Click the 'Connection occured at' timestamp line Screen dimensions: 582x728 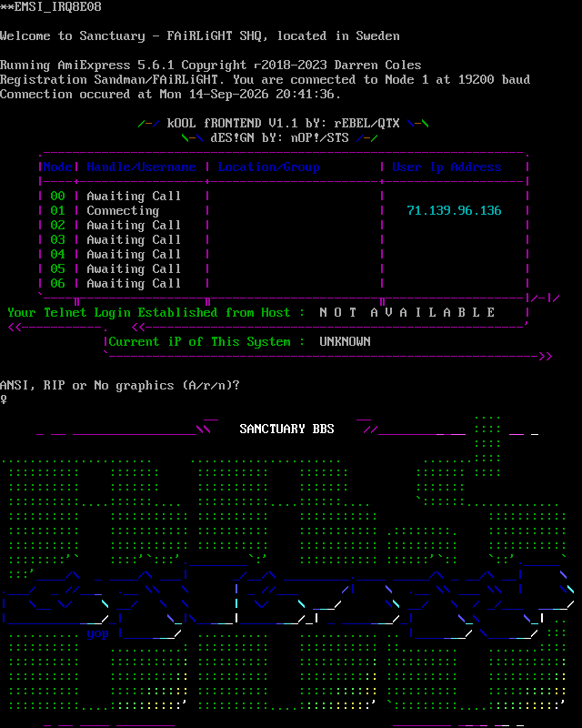tap(171, 95)
